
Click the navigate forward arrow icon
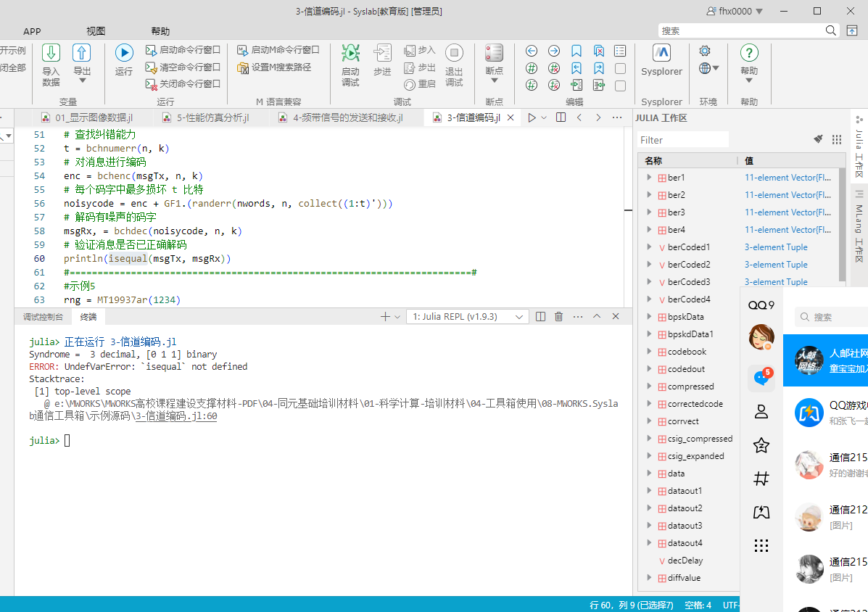click(553, 51)
